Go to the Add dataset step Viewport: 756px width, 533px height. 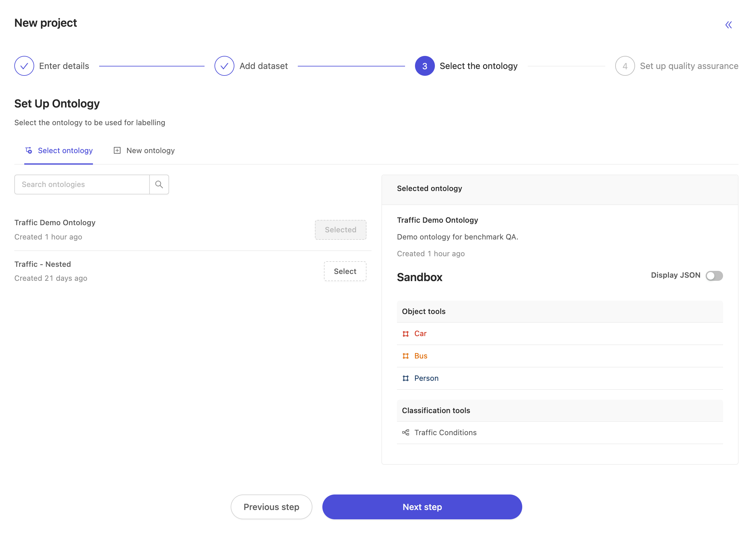(263, 66)
